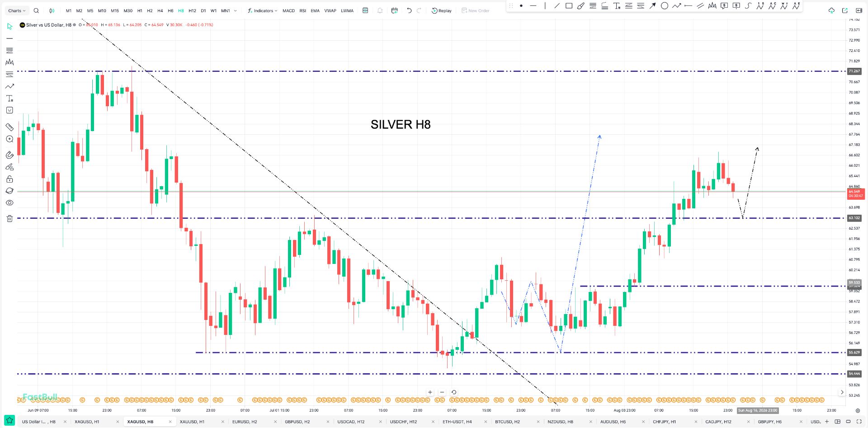Screen dimensions: 868x428
Task: Click the price alert bell icon
Action: coord(380,11)
